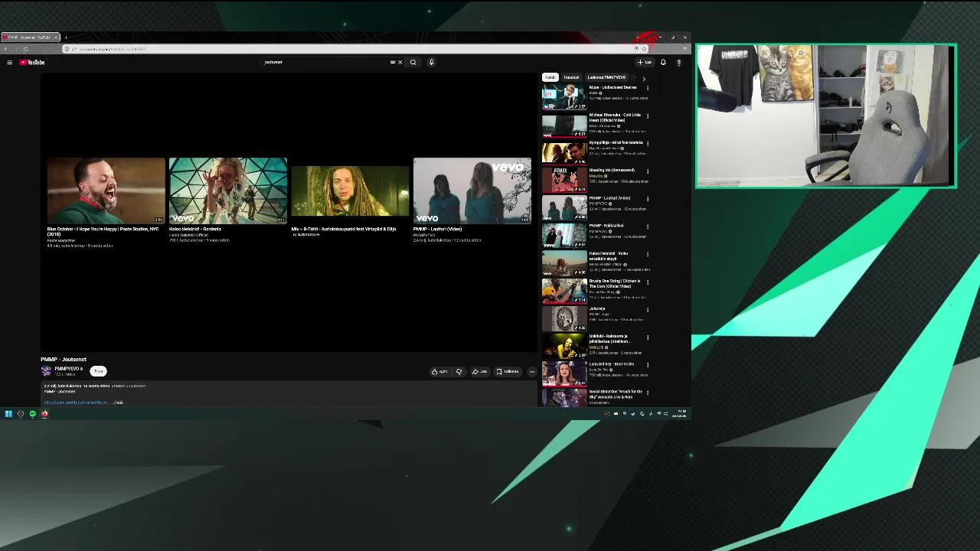Open Spotify from the taskbar
The image size is (980, 551).
pos(33,414)
